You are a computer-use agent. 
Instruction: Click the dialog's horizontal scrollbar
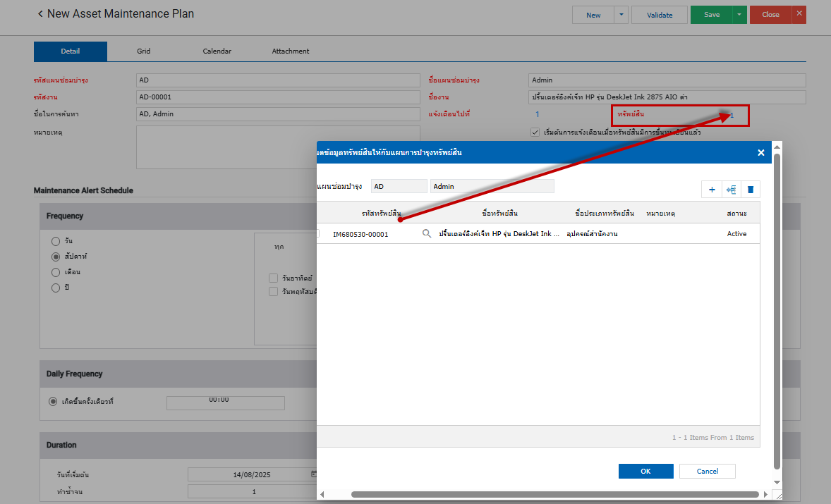click(x=554, y=494)
